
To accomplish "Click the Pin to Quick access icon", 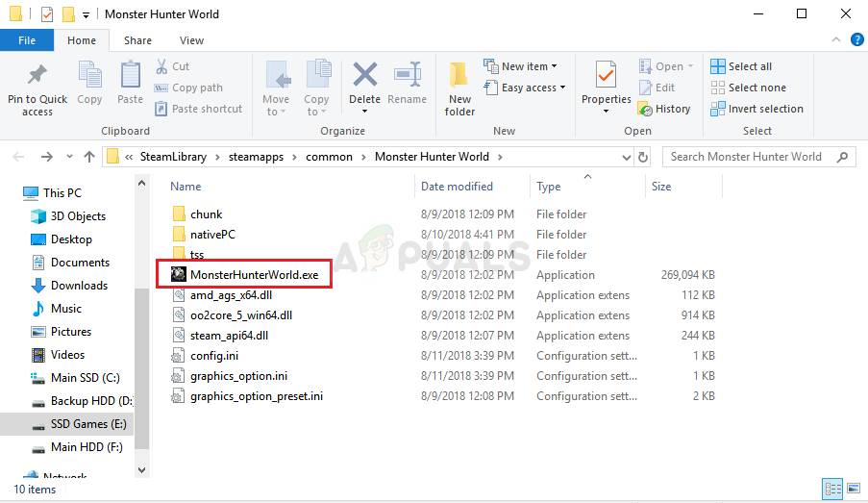I will (37, 75).
